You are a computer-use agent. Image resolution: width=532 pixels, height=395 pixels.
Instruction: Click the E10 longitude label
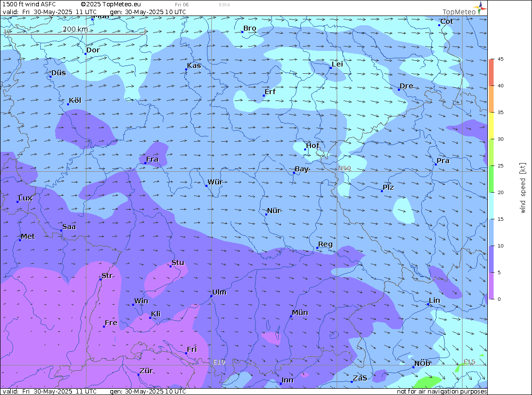point(219,362)
